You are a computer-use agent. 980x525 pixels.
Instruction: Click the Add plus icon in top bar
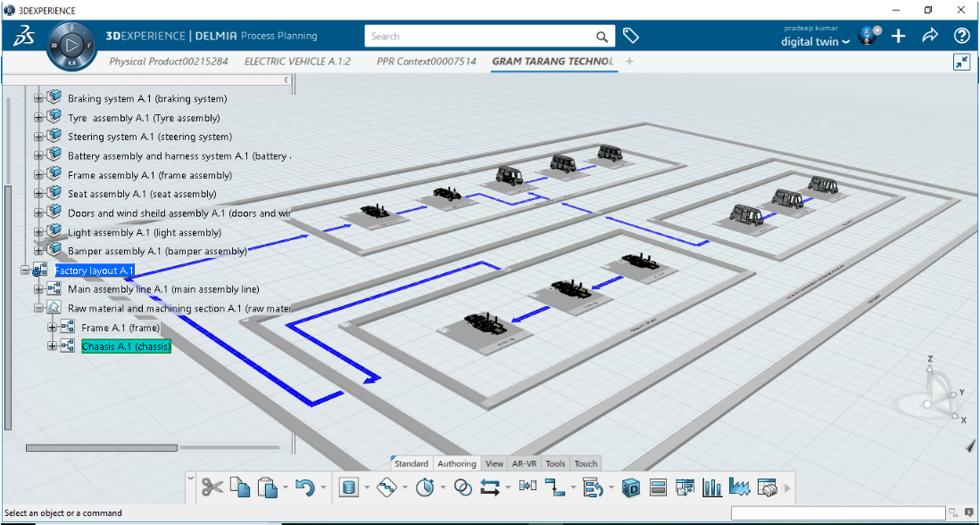[x=898, y=36]
